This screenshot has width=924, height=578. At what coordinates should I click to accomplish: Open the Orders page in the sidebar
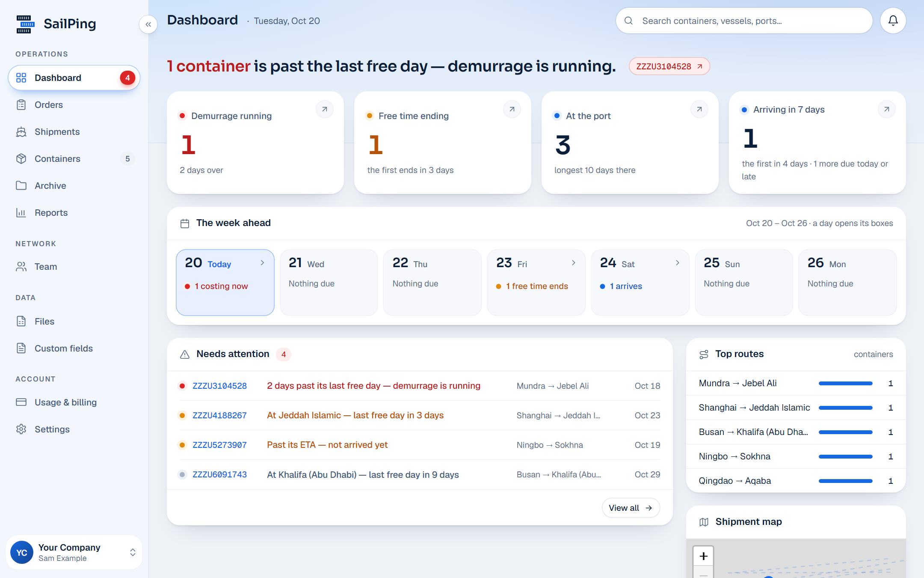pyautogui.click(x=74, y=105)
